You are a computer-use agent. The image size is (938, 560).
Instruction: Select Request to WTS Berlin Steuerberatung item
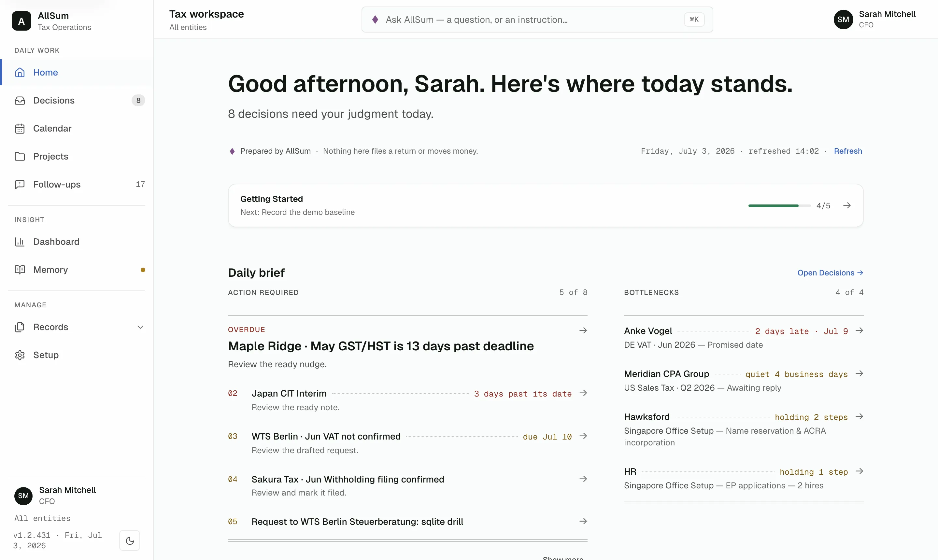(x=357, y=522)
